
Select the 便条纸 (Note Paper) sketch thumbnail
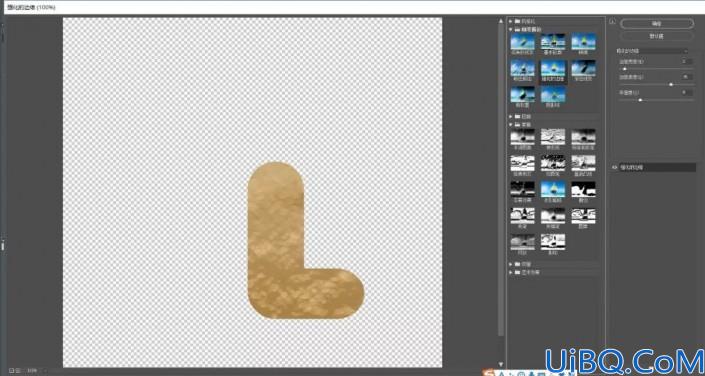(x=553, y=137)
